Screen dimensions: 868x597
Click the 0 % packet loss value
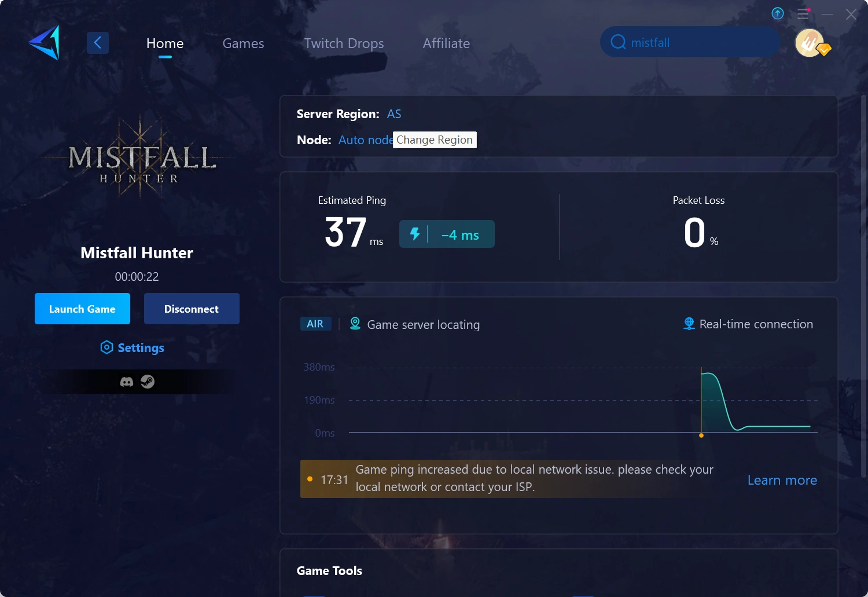pyautogui.click(x=701, y=233)
